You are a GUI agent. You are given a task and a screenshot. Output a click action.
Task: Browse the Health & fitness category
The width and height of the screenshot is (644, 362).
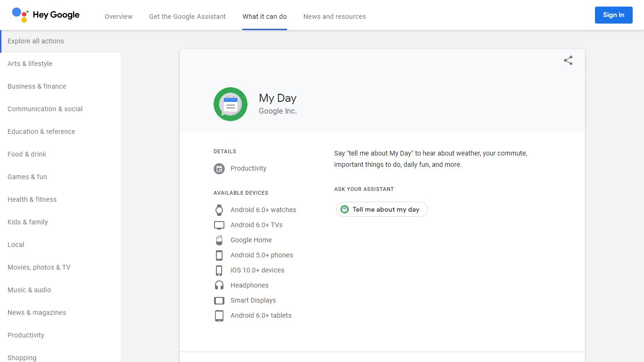[x=60, y=199]
